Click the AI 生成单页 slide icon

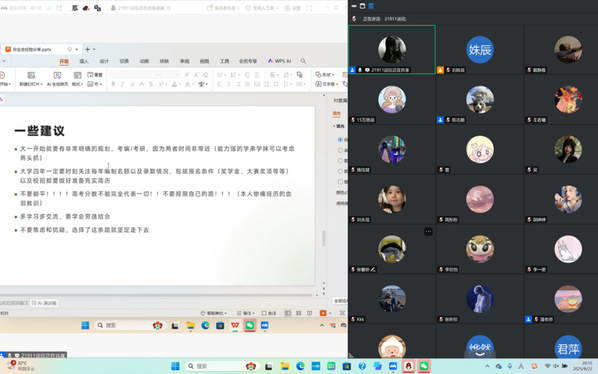coord(57,75)
